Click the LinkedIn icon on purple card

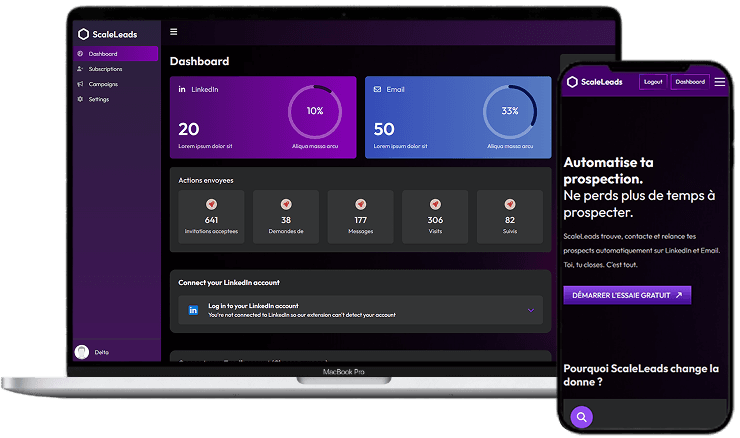tap(182, 89)
